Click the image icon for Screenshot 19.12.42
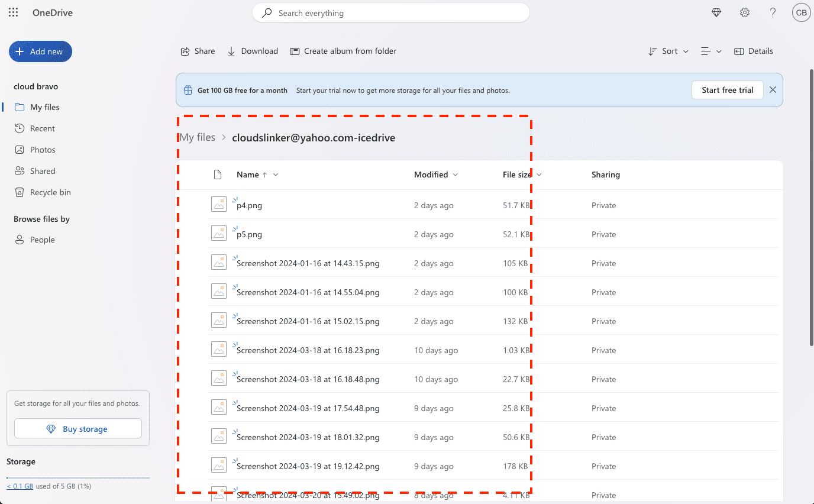The image size is (814, 504). [219, 465]
